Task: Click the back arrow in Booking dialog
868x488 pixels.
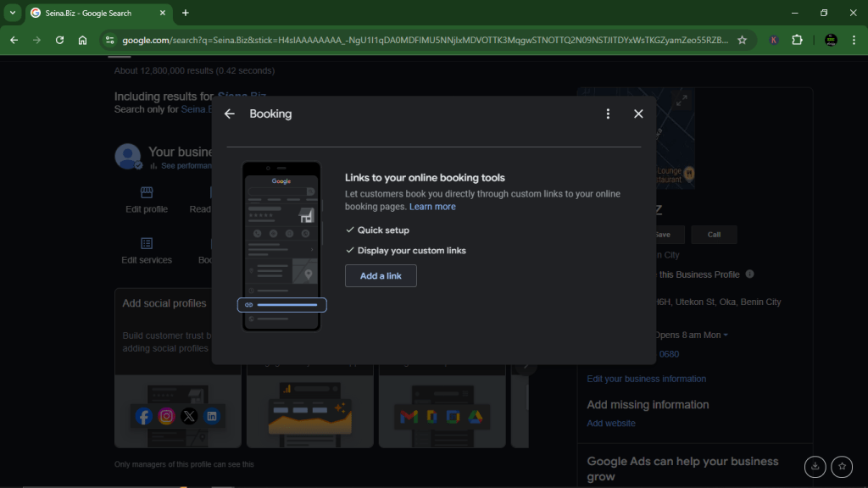Action: pos(229,114)
